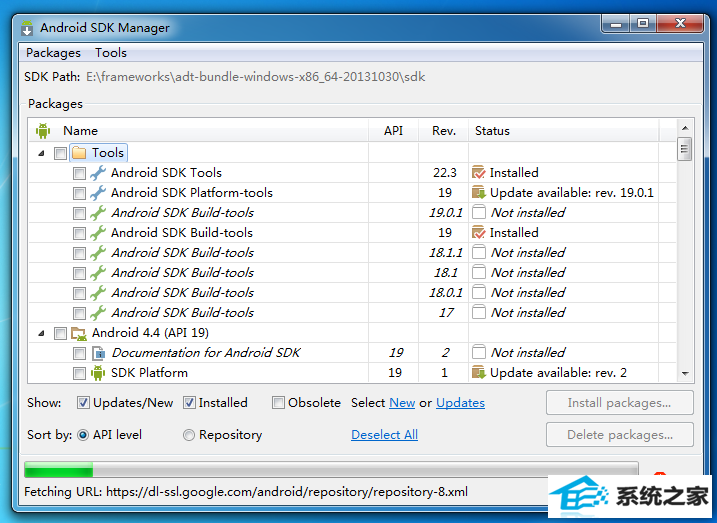Select New packages link

402,403
